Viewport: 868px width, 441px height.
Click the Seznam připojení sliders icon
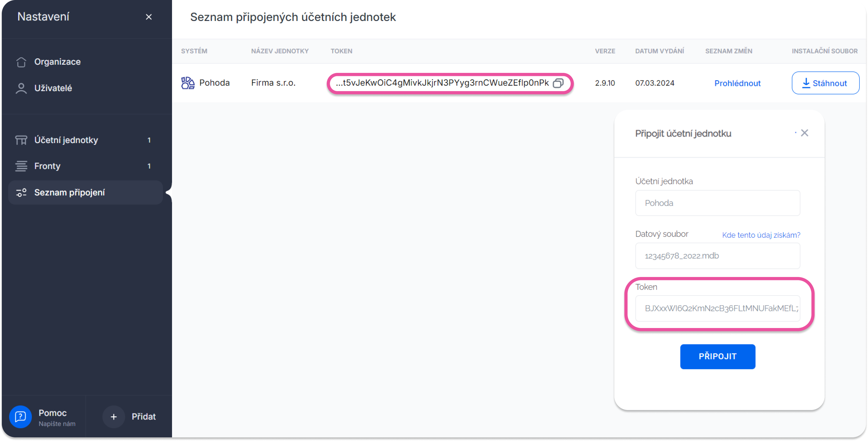pyautogui.click(x=21, y=192)
